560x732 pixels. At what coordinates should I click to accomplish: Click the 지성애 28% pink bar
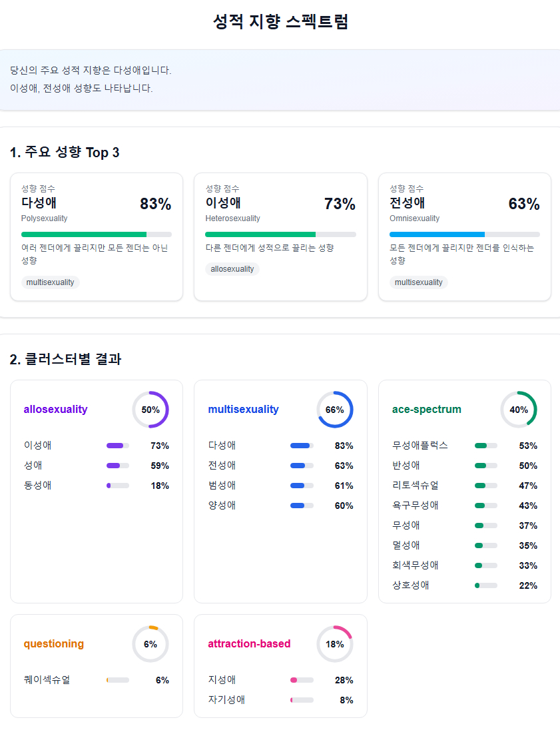click(x=302, y=680)
